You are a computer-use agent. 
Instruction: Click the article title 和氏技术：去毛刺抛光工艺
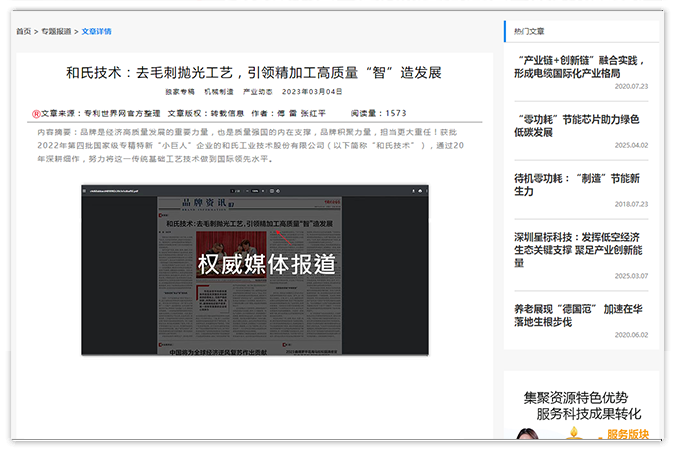254,73
